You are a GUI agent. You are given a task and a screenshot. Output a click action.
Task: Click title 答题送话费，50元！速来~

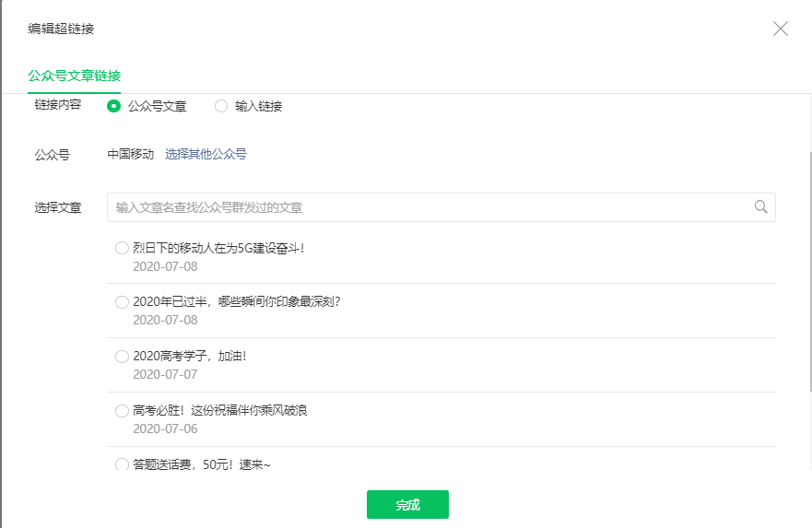click(x=202, y=464)
